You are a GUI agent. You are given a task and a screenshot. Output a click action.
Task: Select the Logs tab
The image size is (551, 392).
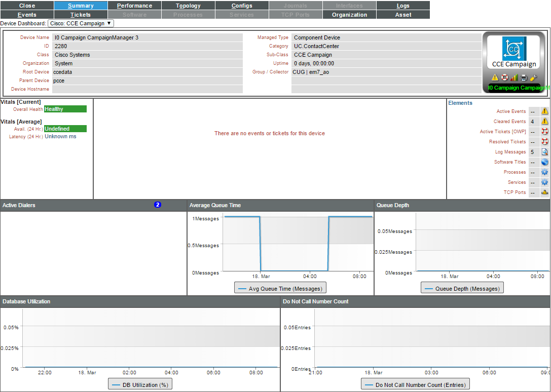coord(403,6)
